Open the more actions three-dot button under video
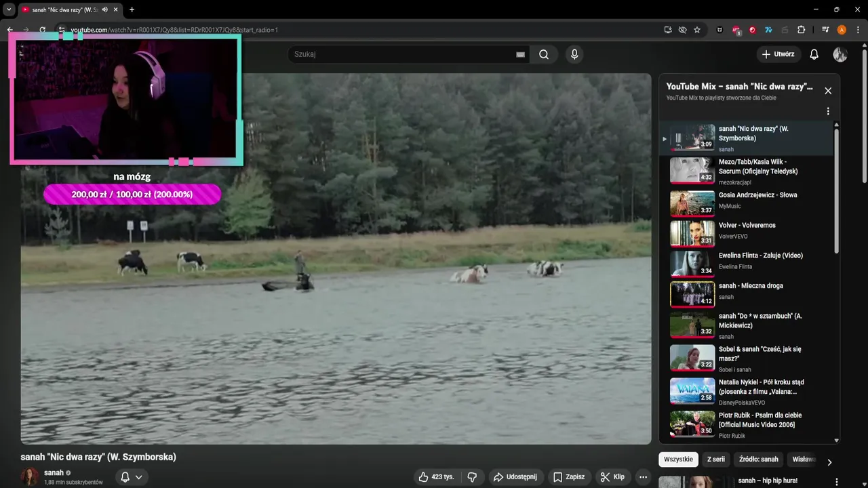This screenshot has width=868, height=488. tap(643, 477)
